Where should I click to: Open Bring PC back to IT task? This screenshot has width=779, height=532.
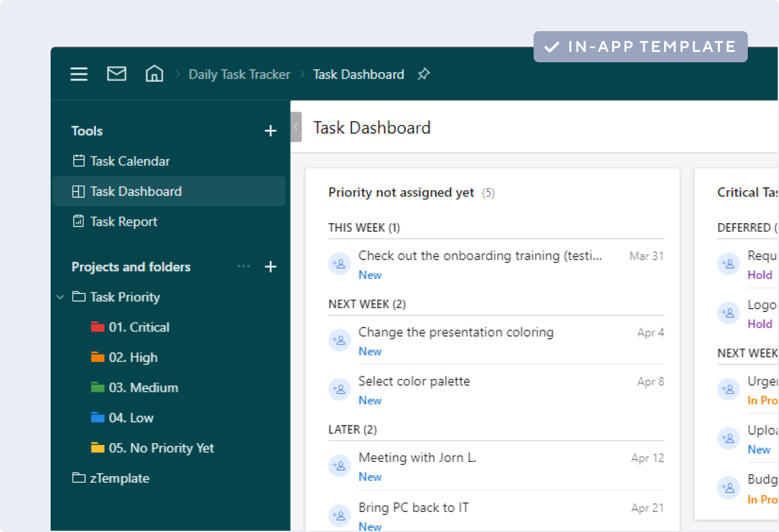(x=414, y=507)
